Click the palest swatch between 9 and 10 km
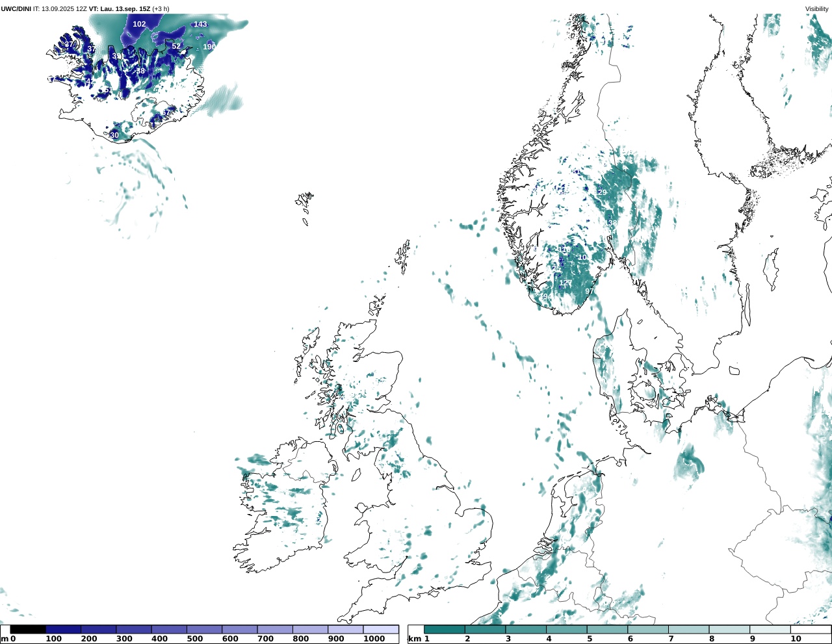The height and width of the screenshot is (644, 832). coord(770,629)
